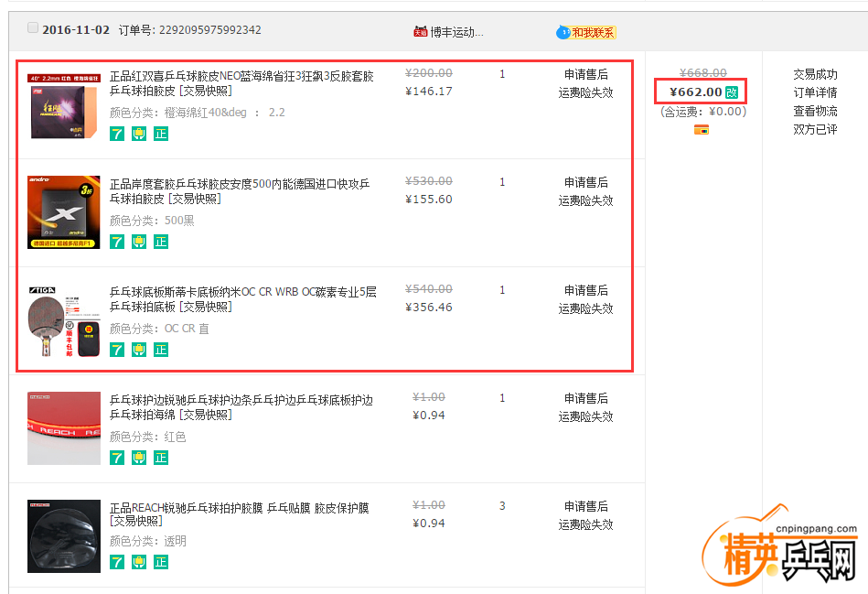Open the 岸度套胶安度500 product title
Viewport: 868px width, 594px height.
(239, 191)
